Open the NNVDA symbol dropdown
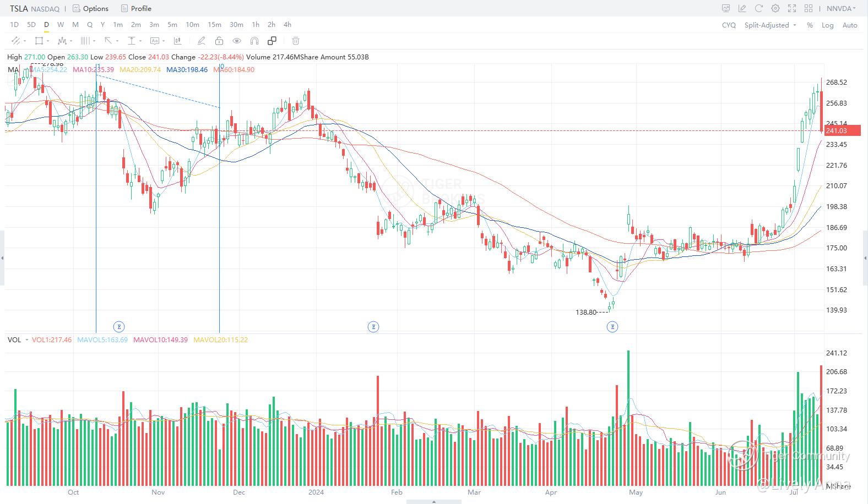The image size is (868, 504). tap(842, 8)
